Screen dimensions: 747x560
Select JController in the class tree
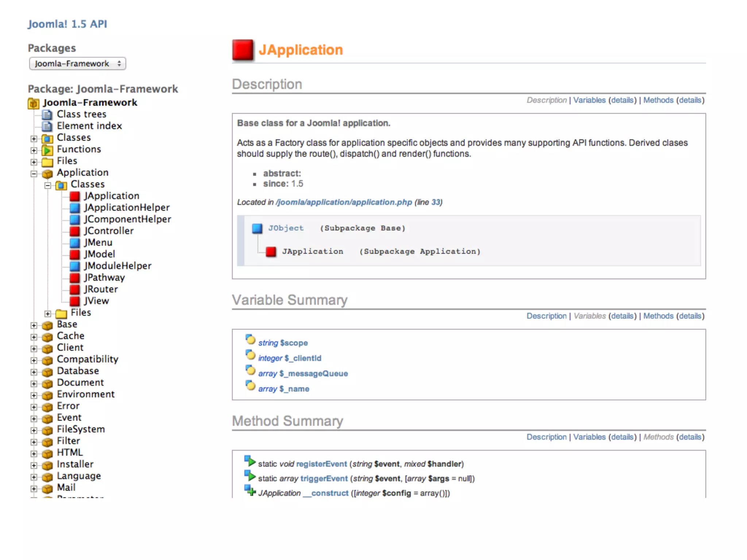(109, 231)
